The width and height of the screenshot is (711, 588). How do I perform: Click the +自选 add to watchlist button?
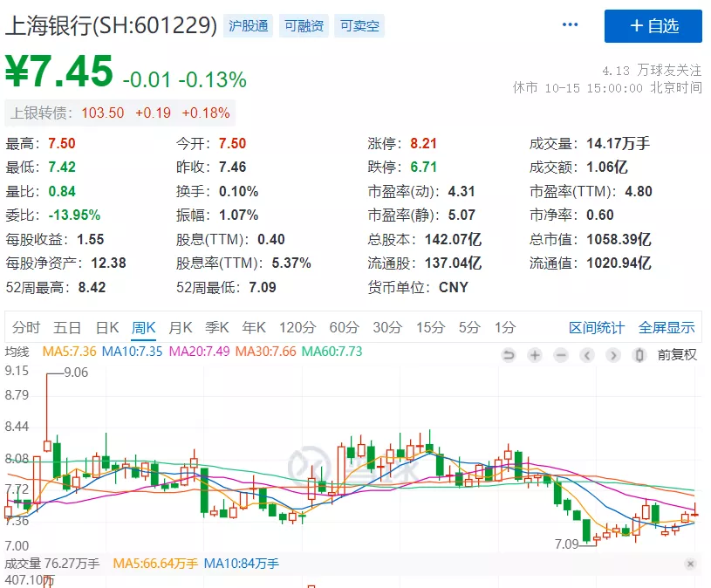coord(653,26)
